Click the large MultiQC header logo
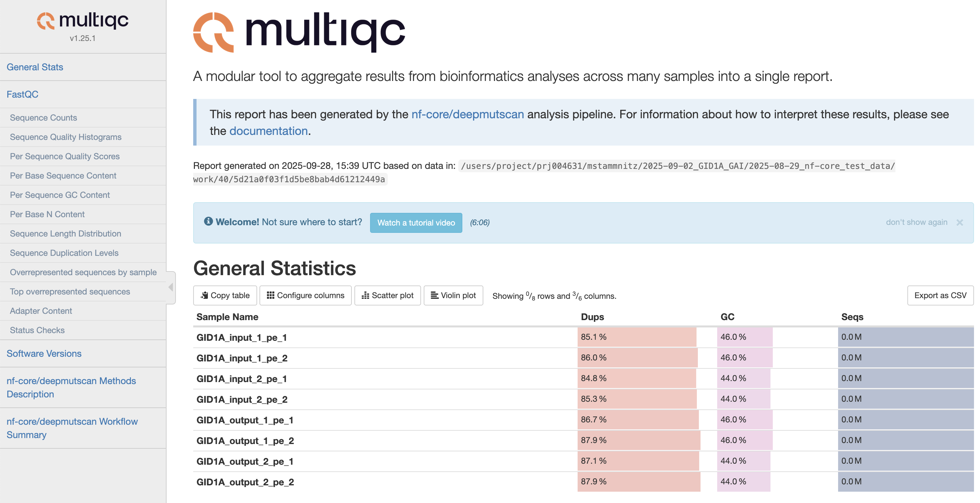 (x=299, y=32)
